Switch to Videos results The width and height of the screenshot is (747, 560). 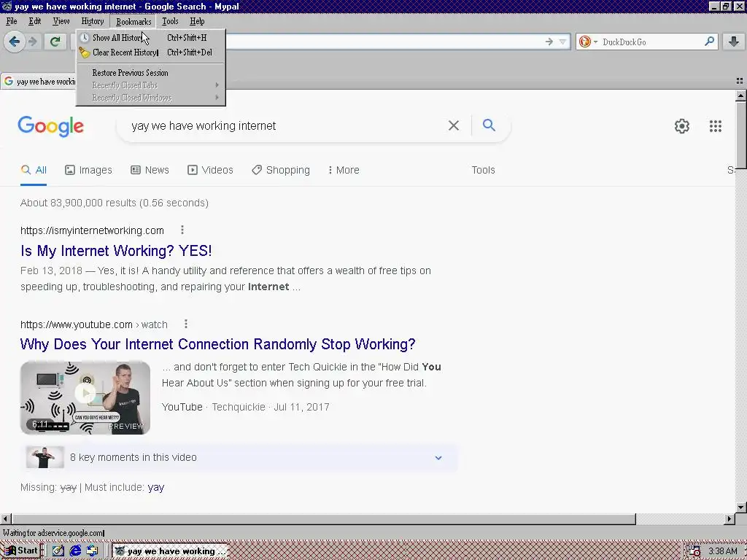tap(210, 170)
